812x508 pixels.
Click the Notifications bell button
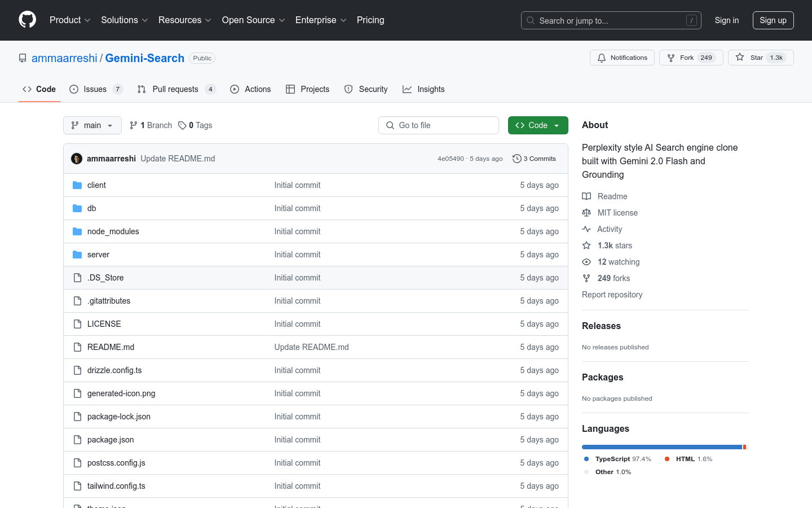click(622, 58)
